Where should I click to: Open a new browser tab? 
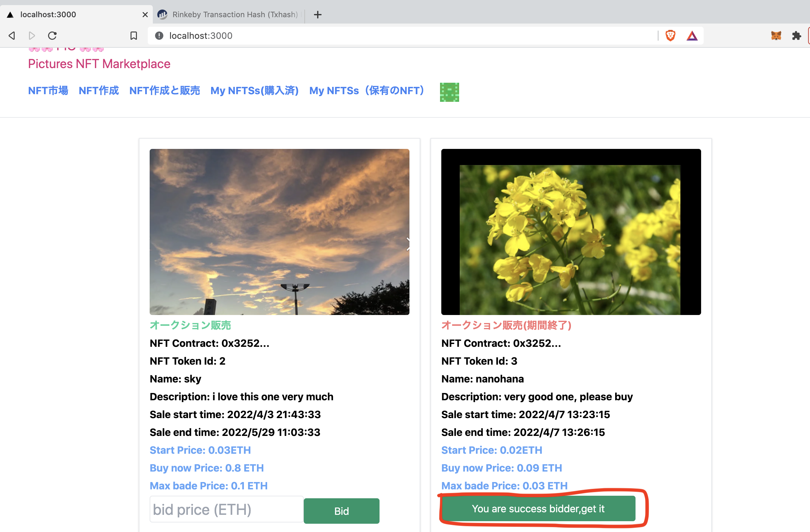tap(317, 15)
